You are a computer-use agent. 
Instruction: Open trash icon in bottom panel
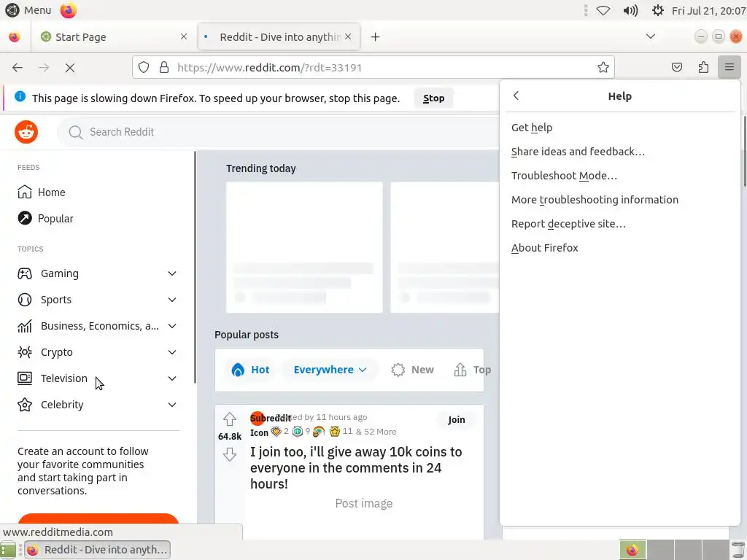(x=738, y=550)
